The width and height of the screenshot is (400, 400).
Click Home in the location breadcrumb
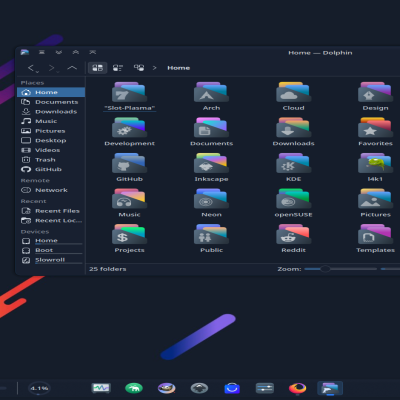click(x=179, y=68)
